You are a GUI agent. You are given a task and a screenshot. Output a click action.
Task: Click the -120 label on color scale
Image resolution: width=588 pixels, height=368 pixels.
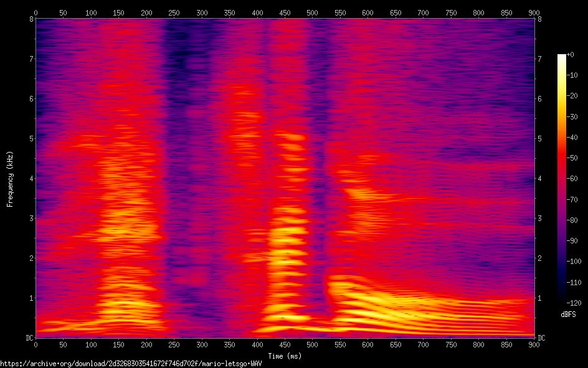point(573,303)
